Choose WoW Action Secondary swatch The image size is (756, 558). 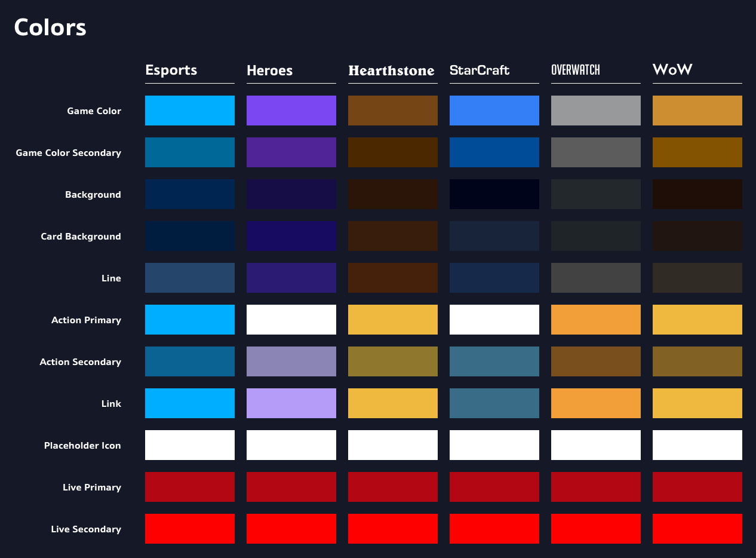click(697, 361)
